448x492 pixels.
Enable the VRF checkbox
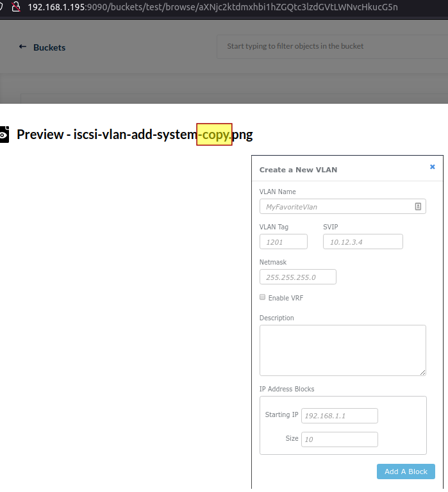click(263, 297)
